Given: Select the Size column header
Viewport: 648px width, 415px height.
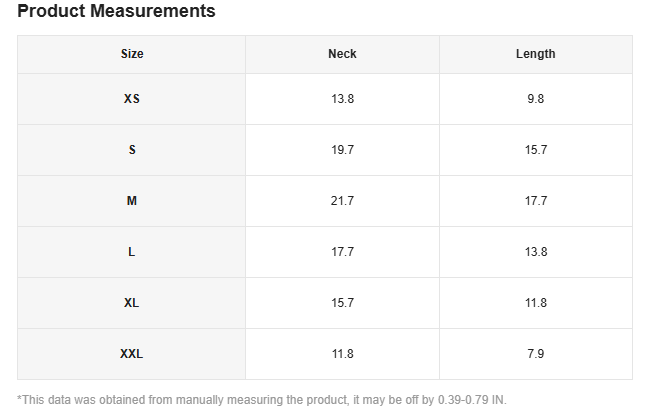Looking at the screenshot, I should pyautogui.click(x=132, y=54).
